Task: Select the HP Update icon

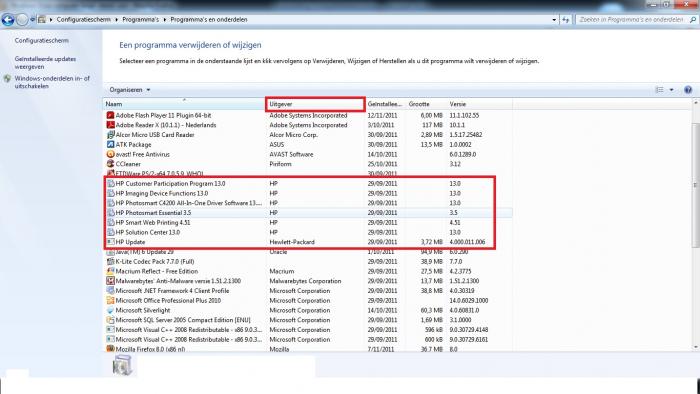Action: tap(110, 242)
